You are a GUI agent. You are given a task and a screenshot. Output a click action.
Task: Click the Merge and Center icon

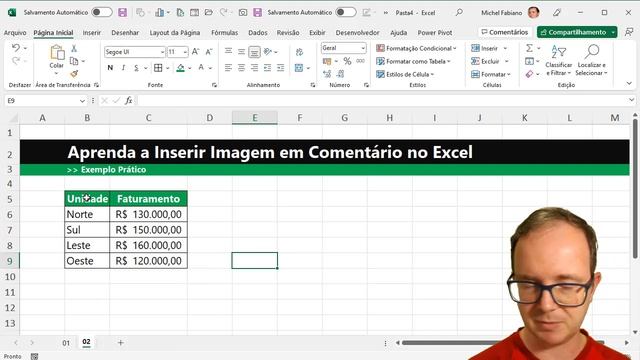[299, 68]
